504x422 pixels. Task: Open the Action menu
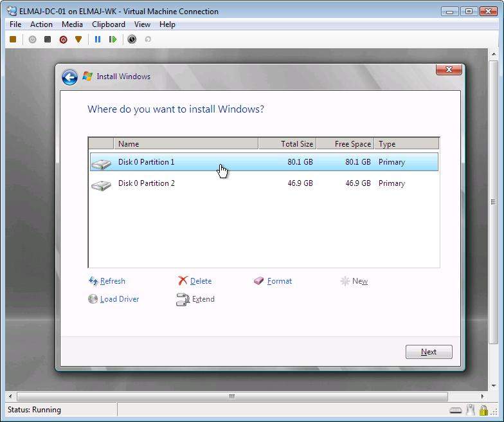tap(41, 24)
